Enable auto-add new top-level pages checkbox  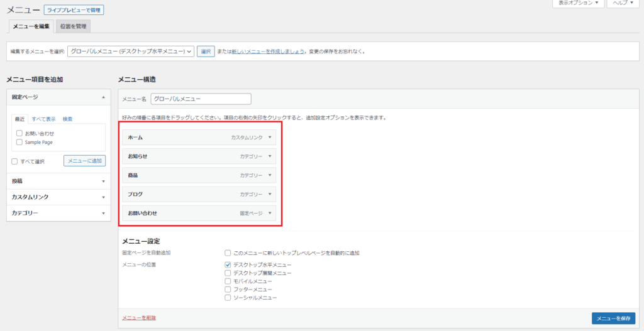(x=228, y=253)
